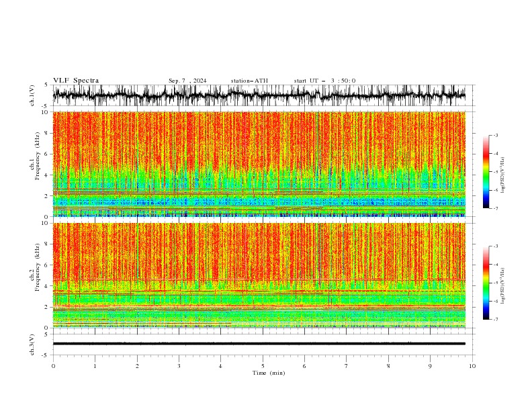Click inside the ch.2 spectrogram plot

[x=259, y=275]
